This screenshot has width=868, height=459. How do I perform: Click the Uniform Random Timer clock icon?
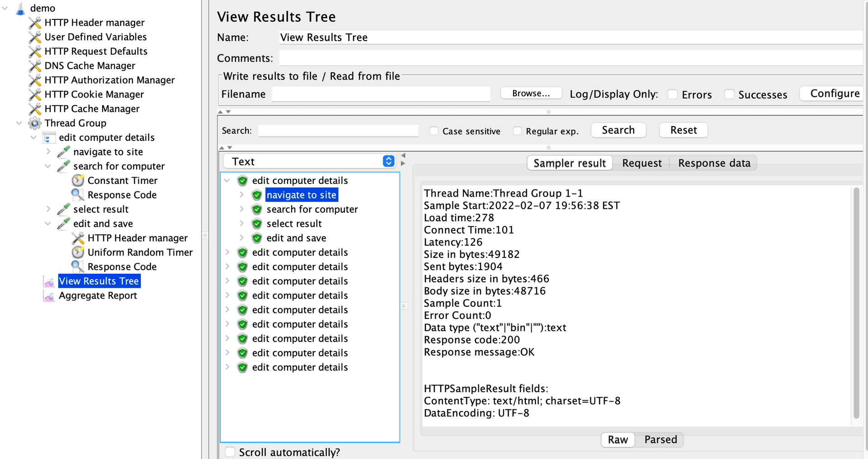point(78,252)
